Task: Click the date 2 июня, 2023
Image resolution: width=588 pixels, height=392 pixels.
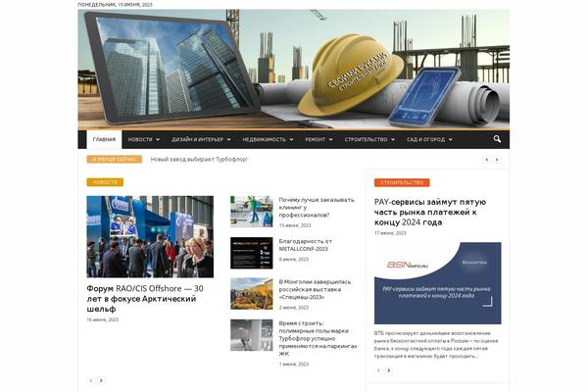Action: click(x=294, y=308)
